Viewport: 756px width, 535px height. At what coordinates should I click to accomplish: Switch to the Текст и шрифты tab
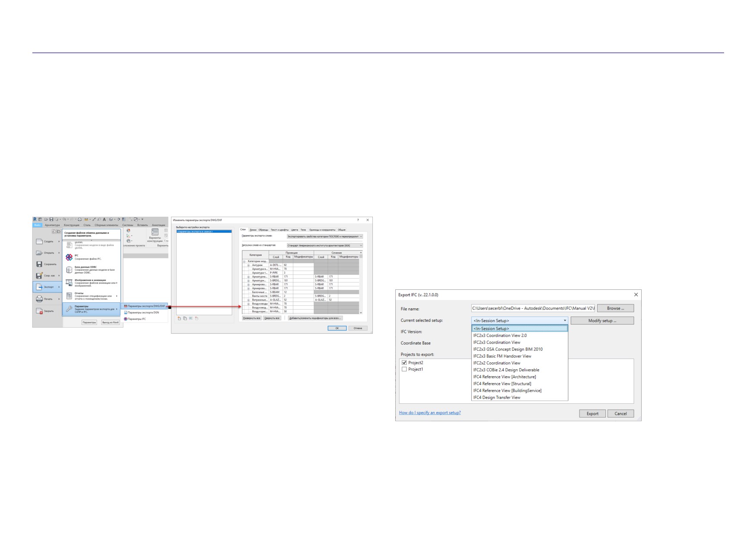(280, 230)
